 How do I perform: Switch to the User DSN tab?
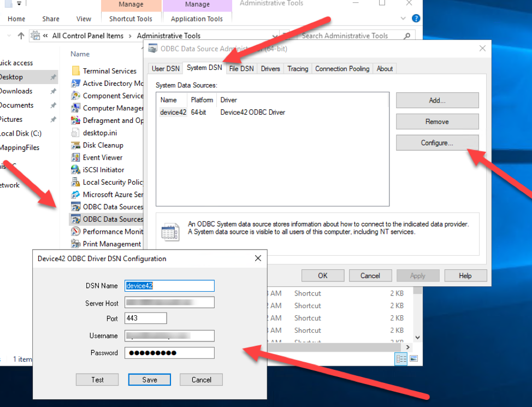(x=165, y=69)
